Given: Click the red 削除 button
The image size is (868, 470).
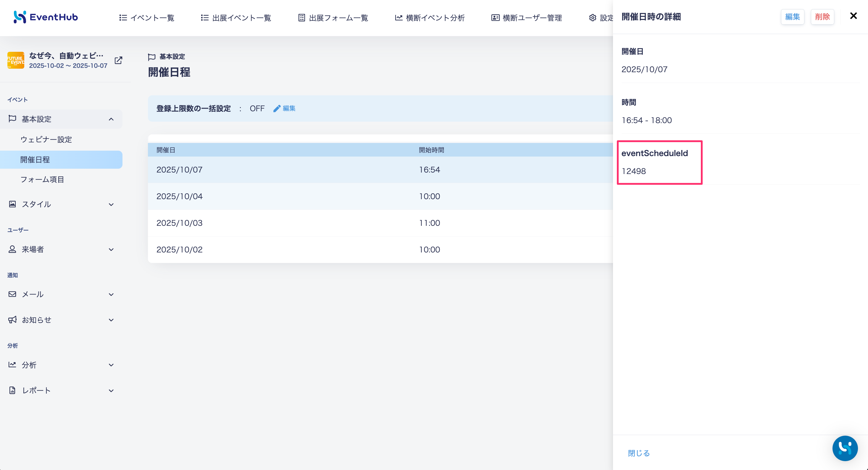Looking at the screenshot, I should [x=822, y=17].
